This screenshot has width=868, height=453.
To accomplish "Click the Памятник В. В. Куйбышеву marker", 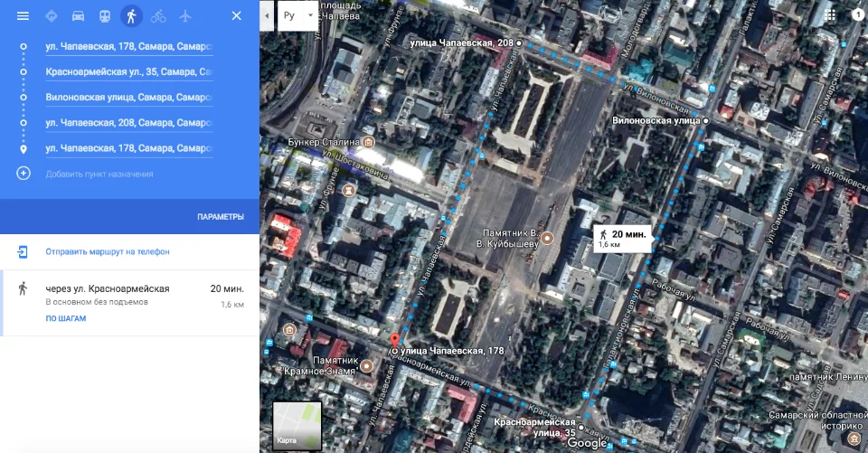I will [547, 239].
